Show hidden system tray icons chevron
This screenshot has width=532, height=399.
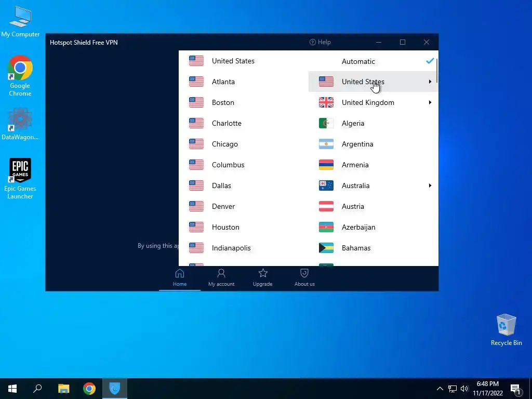440,389
